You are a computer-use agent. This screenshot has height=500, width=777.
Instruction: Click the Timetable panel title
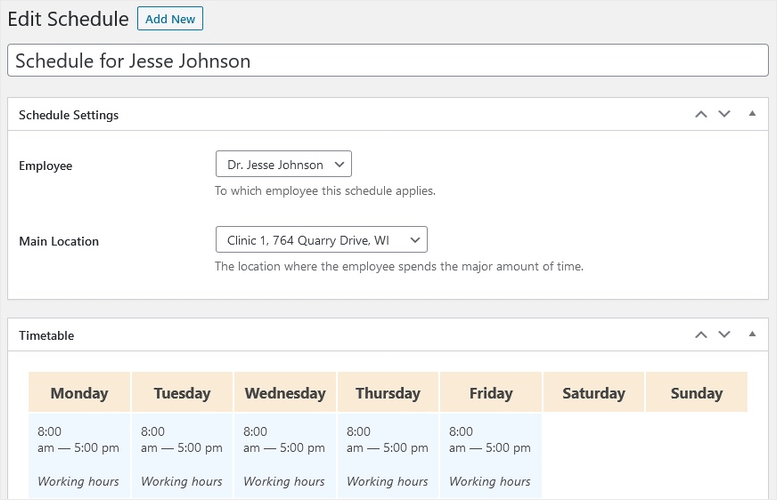point(46,335)
